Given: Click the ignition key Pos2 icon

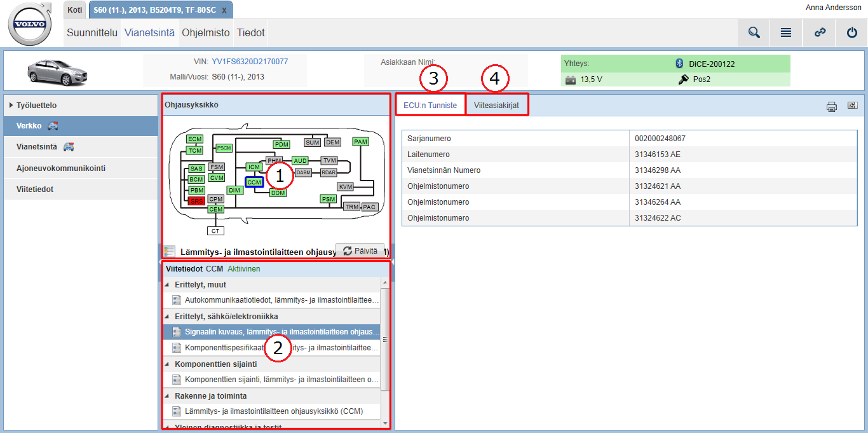Looking at the screenshot, I should (x=684, y=79).
